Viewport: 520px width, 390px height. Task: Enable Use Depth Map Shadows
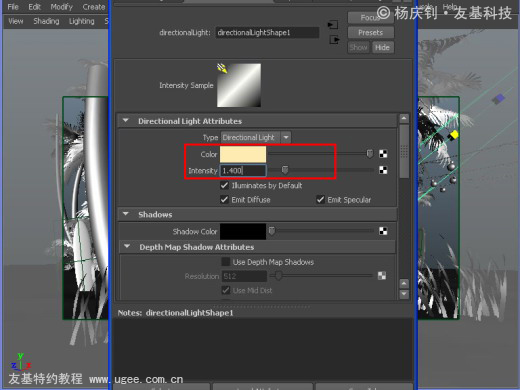(226, 262)
